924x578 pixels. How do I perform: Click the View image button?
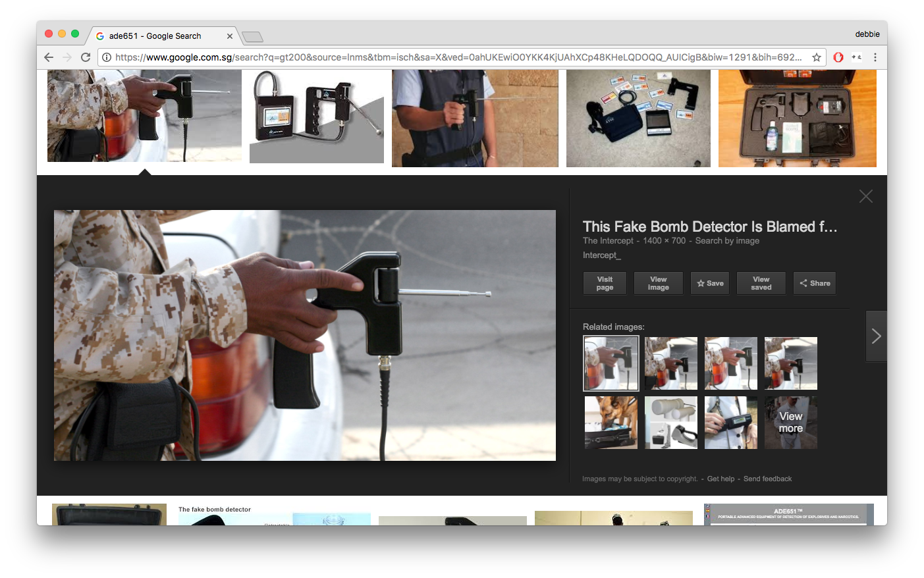pos(659,283)
